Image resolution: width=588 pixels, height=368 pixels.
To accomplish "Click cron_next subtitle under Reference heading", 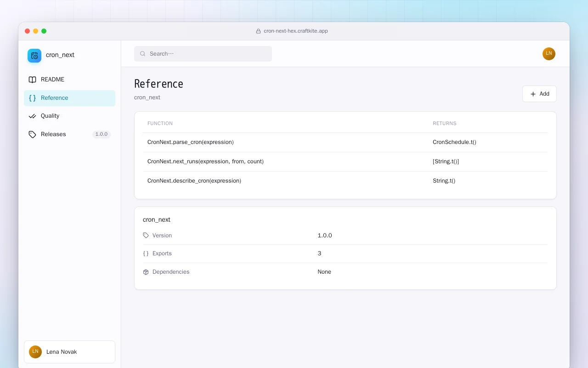I will pyautogui.click(x=147, y=98).
